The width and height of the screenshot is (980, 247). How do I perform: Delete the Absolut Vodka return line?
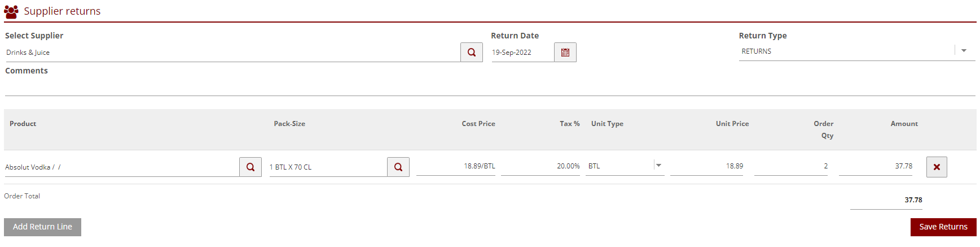[x=937, y=167]
